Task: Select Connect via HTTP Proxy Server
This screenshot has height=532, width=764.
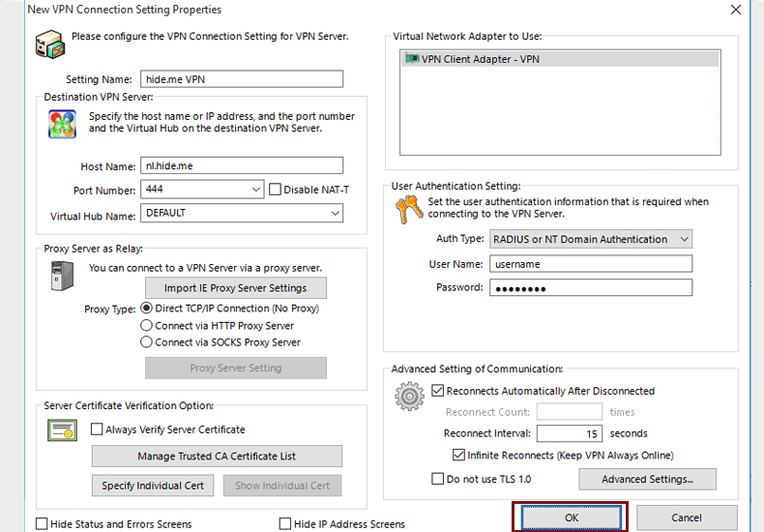Action: pos(147,326)
